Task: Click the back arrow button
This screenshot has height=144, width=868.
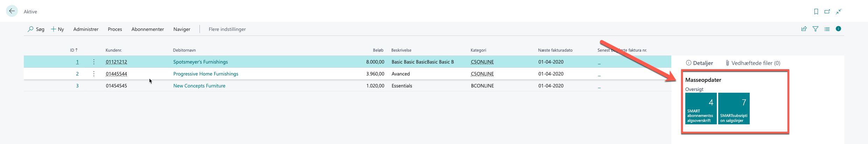Action: point(12,11)
